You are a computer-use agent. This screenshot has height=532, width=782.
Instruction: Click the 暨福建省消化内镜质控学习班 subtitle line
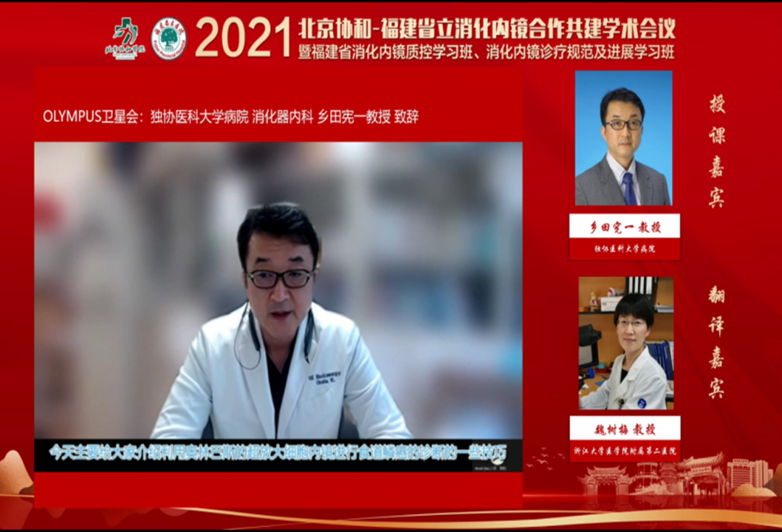tap(487, 52)
